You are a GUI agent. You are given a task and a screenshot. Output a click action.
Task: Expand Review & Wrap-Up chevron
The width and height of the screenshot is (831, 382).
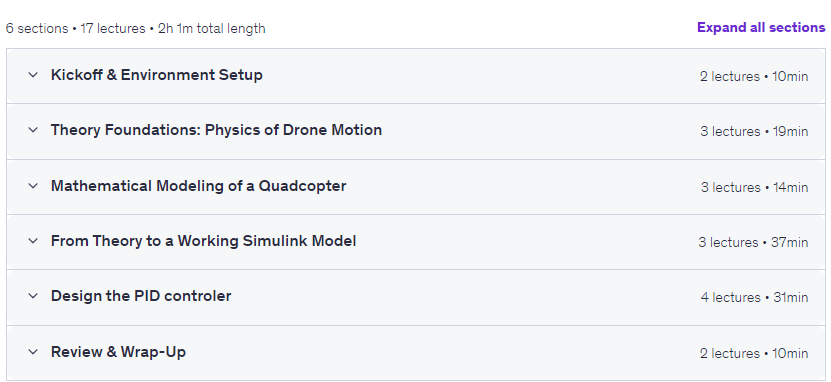[x=33, y=352]
